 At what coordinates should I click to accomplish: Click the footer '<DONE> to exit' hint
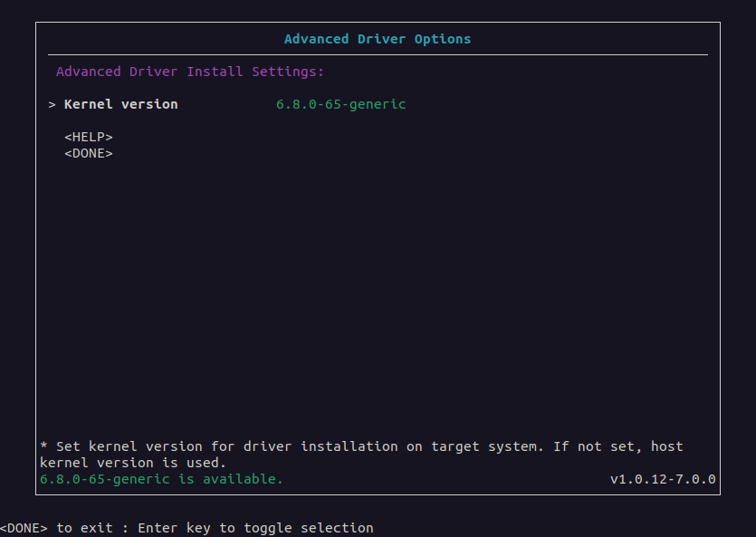click(56, 528)
